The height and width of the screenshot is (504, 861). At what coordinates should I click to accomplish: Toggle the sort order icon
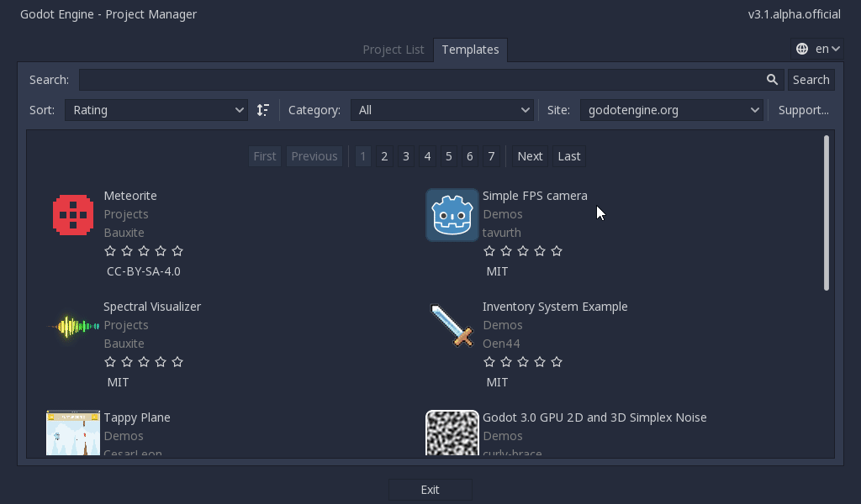pyautogui.click(x=263, y=110)
